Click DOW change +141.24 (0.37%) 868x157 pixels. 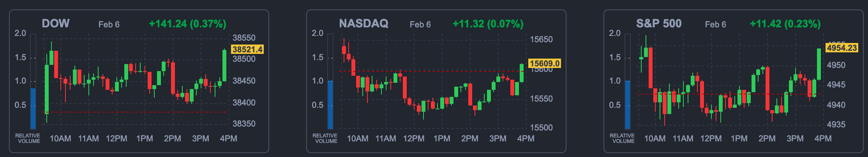187,24
